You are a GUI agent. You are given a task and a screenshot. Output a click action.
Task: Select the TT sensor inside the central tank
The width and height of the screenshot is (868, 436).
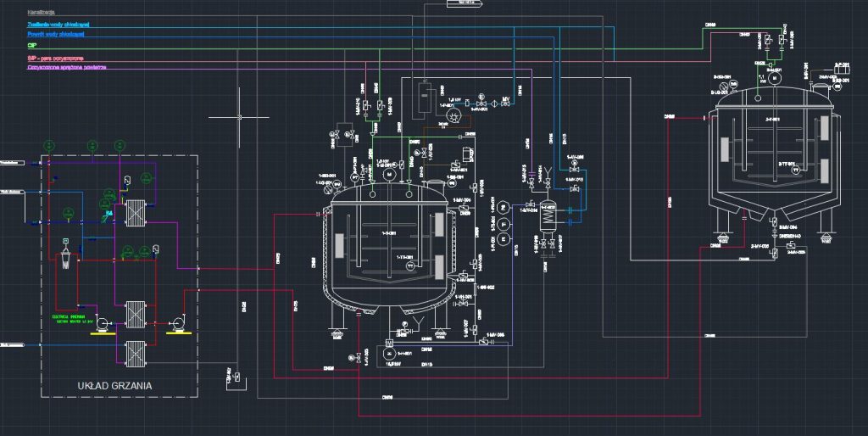click(x=410, y=266)
